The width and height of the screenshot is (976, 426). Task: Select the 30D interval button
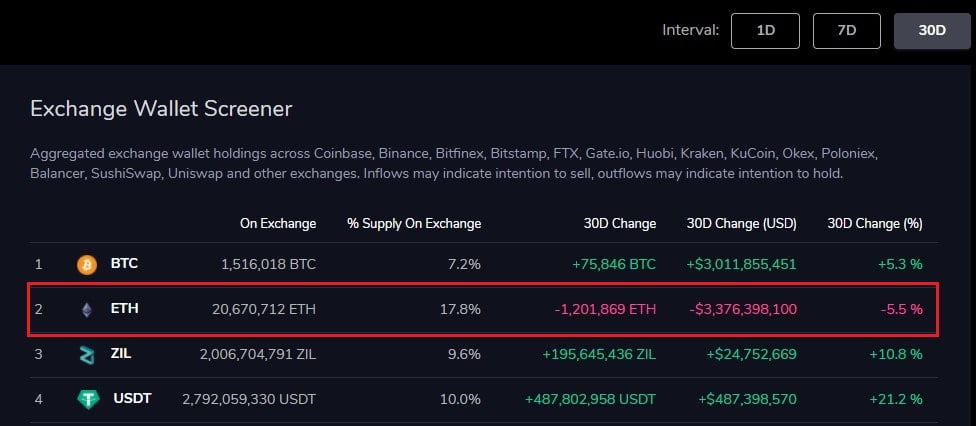(x=931, y=30)
